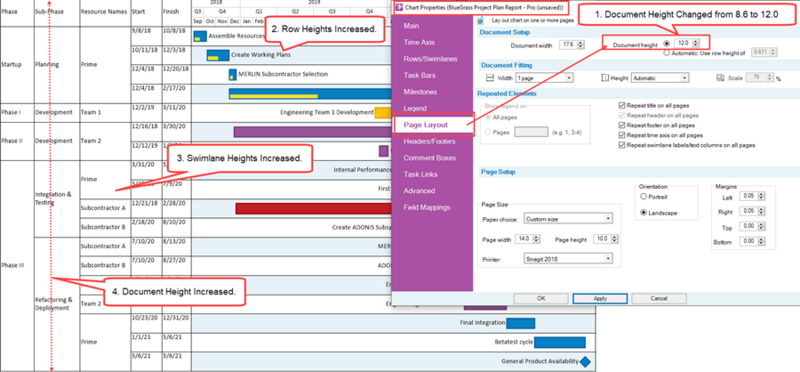
Task: Open the Width pages dropdown
Action: pos(544,78)
